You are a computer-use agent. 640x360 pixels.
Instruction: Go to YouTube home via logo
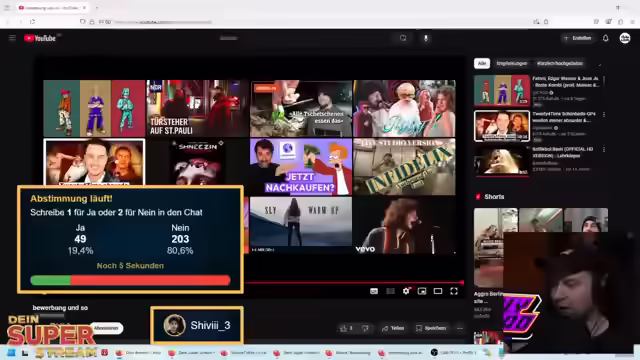coord(40,38)
